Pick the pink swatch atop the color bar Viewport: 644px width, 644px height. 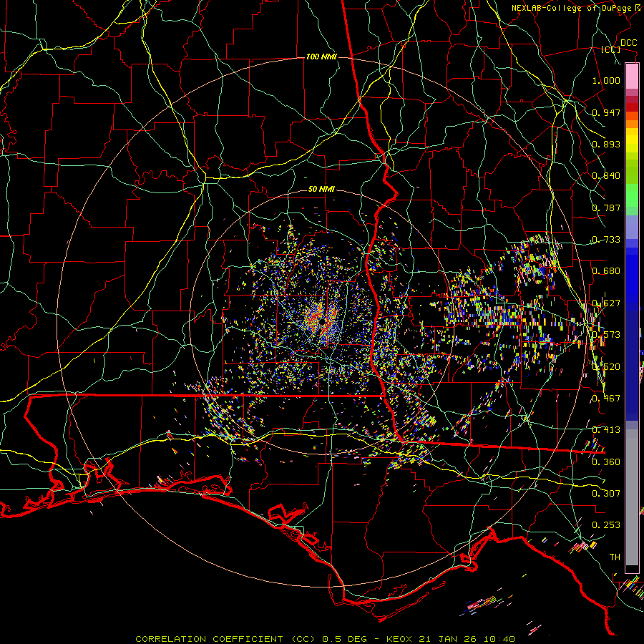(x=632, y=77)
